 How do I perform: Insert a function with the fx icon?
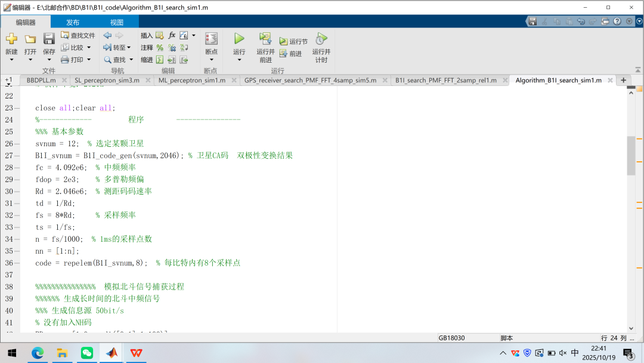172,35
